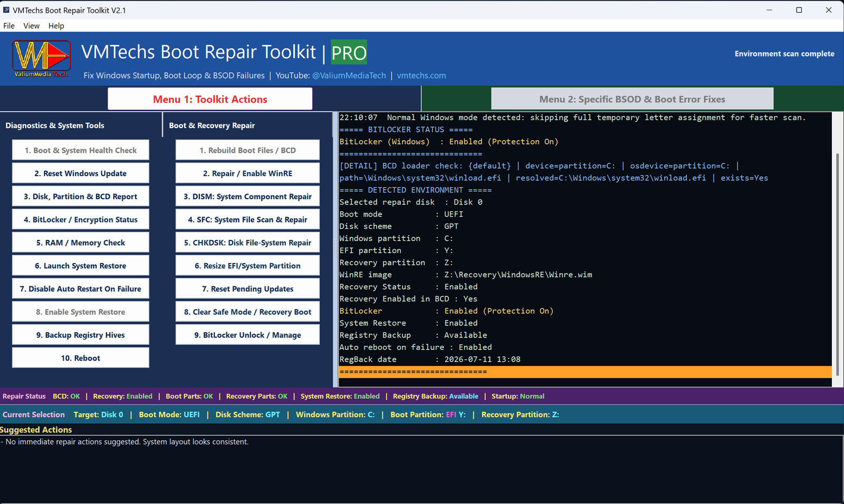Click 'Startup: Normal' status entry
Screen dimensions: 844x504
(518, 396)
